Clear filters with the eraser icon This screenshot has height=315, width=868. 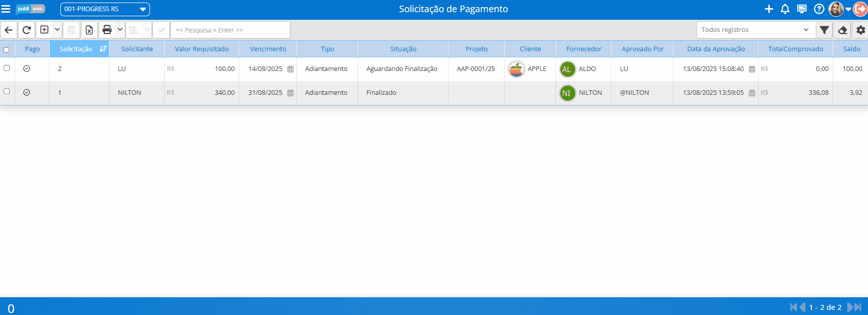pyautogui.click(x=843, y=30)
